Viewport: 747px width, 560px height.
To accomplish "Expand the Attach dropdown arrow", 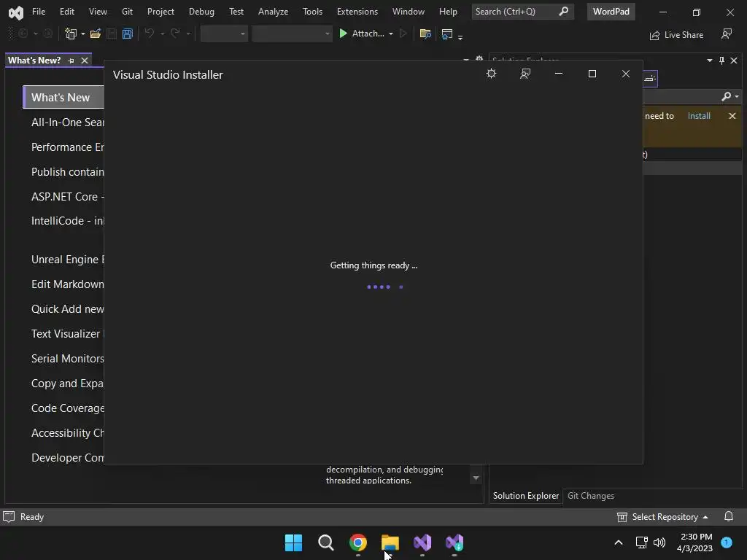I will click(391, 34).
